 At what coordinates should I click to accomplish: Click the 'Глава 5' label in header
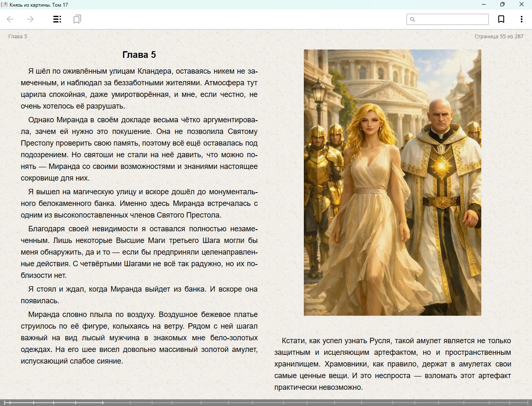coord(17,36)
